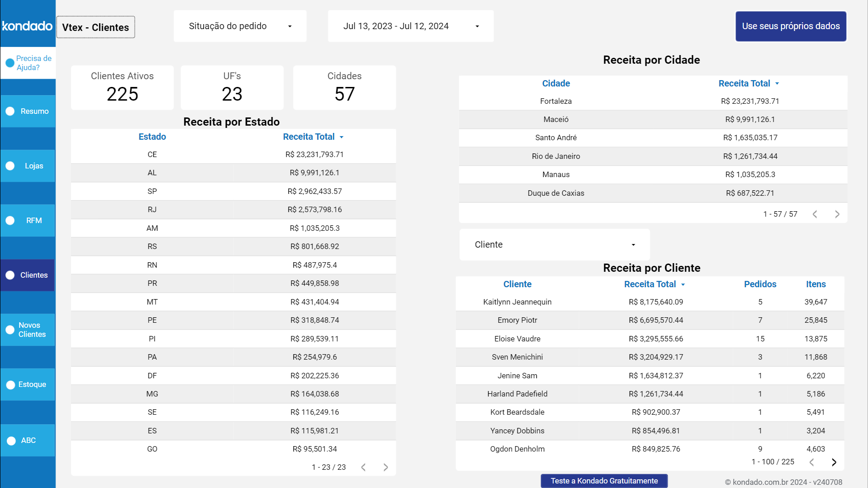Toggle sort order on Receita por Cliente total

tap(683, 284)
